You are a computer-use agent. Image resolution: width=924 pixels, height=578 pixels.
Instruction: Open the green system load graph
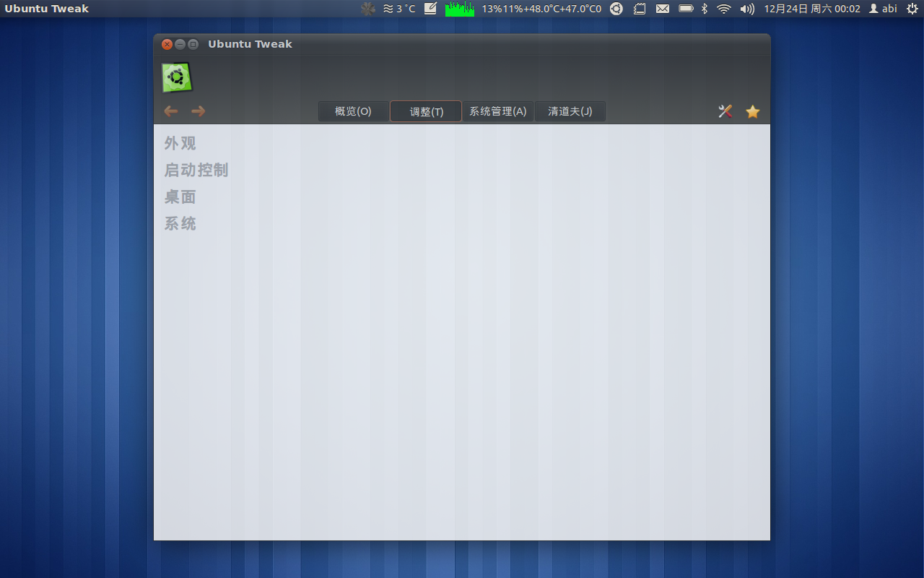point(460,9)
